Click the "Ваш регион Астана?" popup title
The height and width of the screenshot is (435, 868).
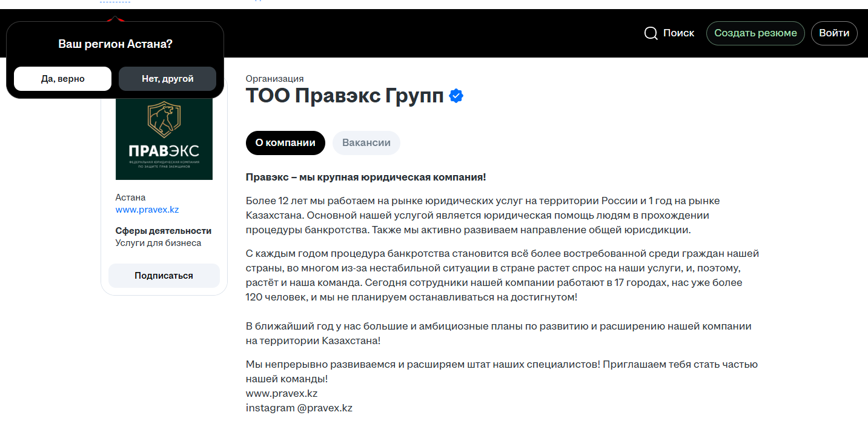coord(115,44)
